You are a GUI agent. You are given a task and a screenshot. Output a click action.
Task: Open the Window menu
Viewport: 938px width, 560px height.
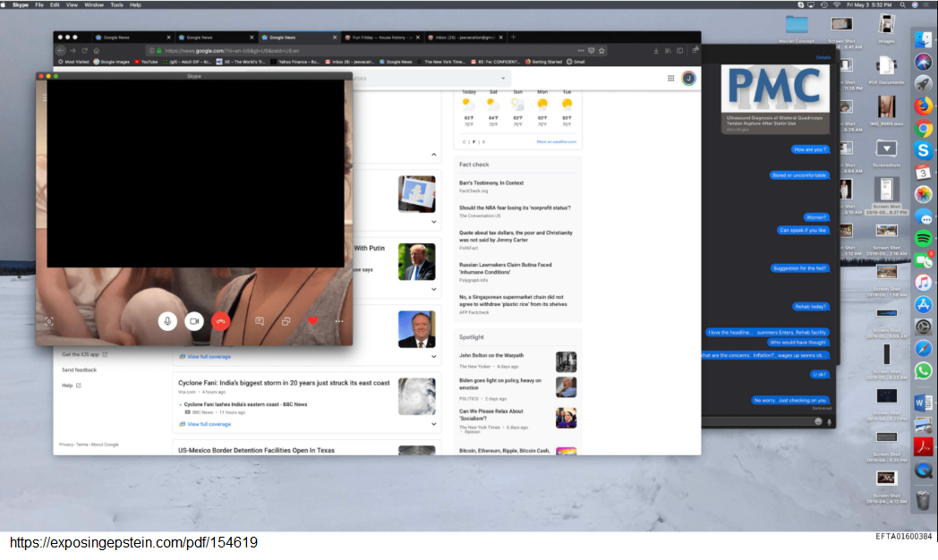click(x=94, y=4)
